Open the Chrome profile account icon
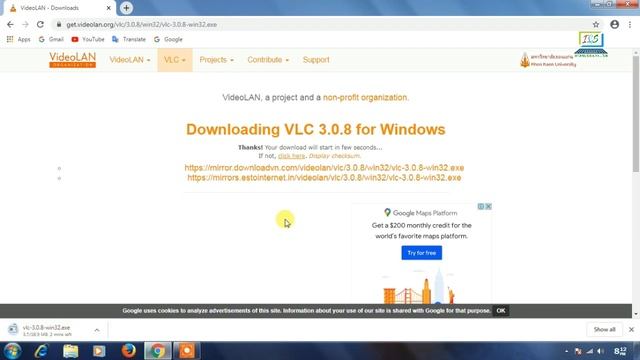Viewport: 640px width, 360px height. (x=615, y=24)
